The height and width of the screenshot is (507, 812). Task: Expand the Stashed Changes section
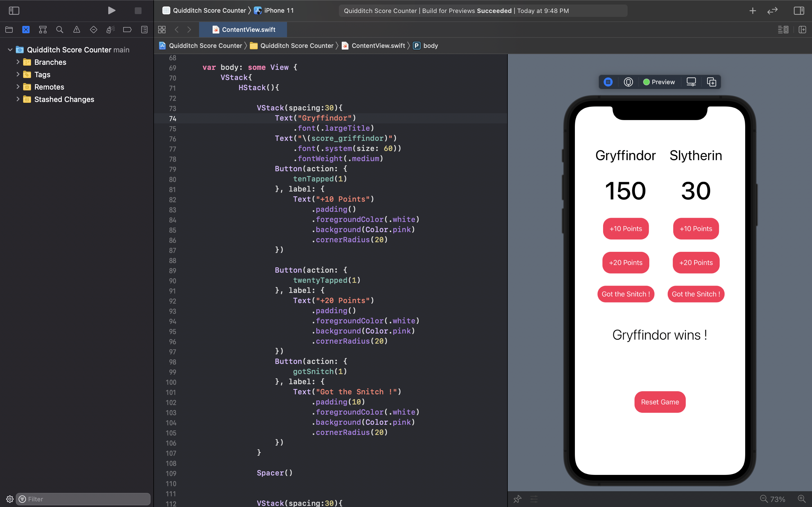point(18,99)
